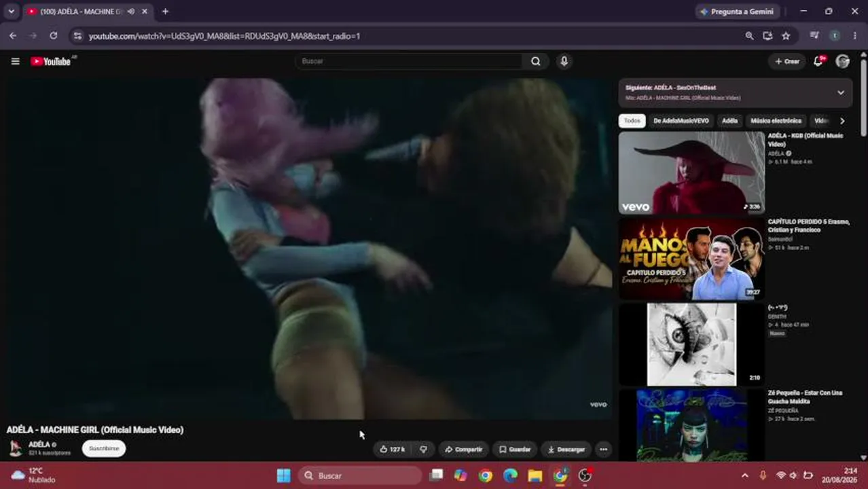Image resolution: width=868 pixels, height=489 pixels.
Task: Open the zoom magnifier in address bar
Action: 749,36
